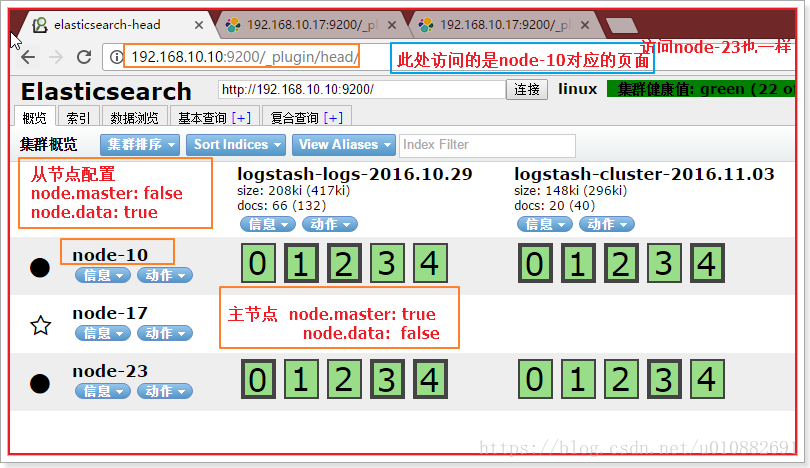This screenshot has height=468, width=810.
Task: Add a new 基本查询 tab with [+]
Action: 241,118
